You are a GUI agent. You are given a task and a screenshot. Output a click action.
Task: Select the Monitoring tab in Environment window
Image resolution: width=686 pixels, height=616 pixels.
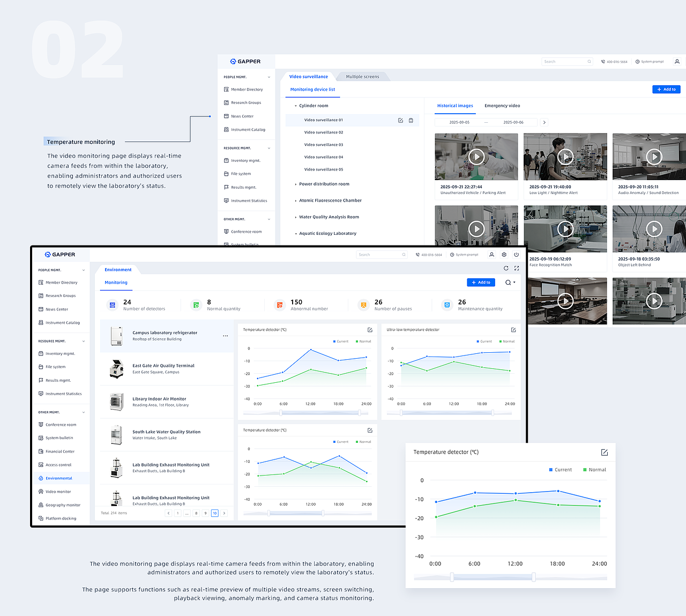[x=116, y=283]
